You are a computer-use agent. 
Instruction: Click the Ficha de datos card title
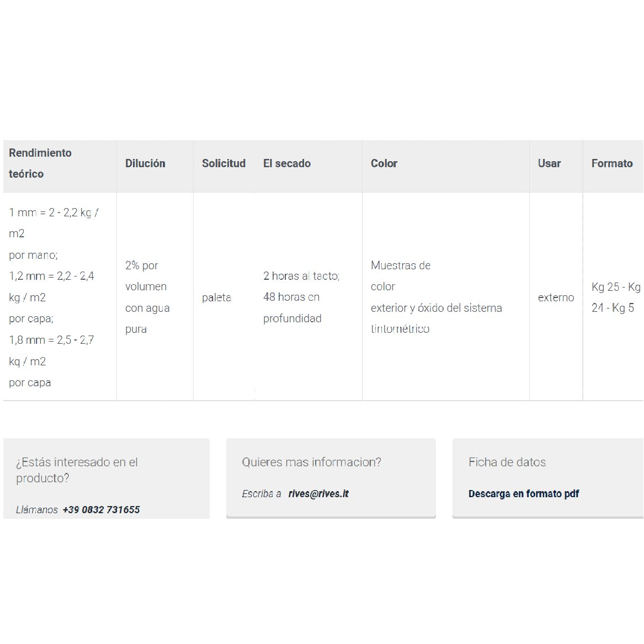(507, 462)
